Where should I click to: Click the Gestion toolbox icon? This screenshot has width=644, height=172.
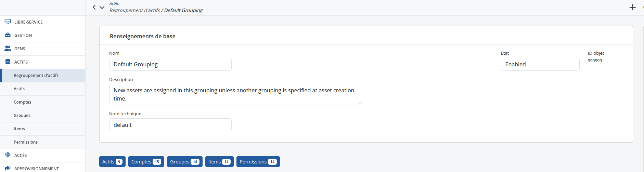[x=8, y=35]
